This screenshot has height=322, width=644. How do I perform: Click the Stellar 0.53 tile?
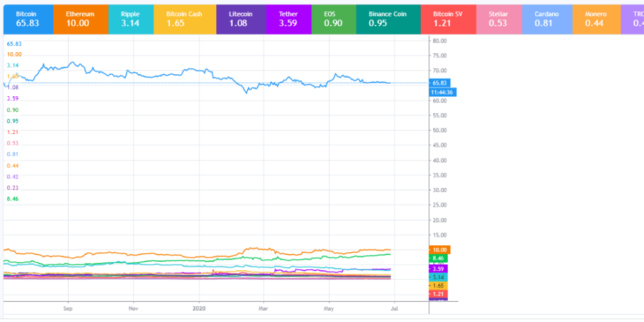coord(499,19)
